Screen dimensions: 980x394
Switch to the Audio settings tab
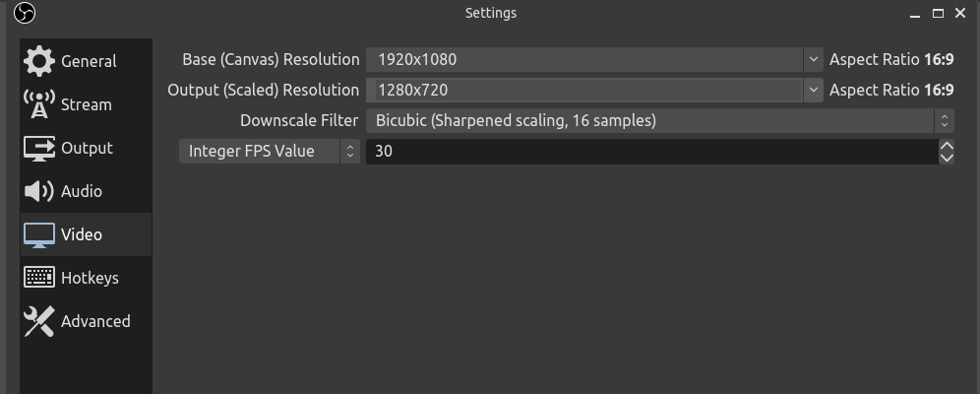(x=81, y=191)
